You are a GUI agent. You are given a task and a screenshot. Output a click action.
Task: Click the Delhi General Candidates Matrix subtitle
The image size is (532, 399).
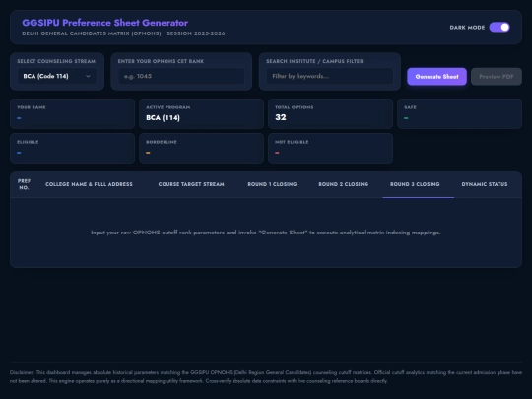tap(123, 33)
